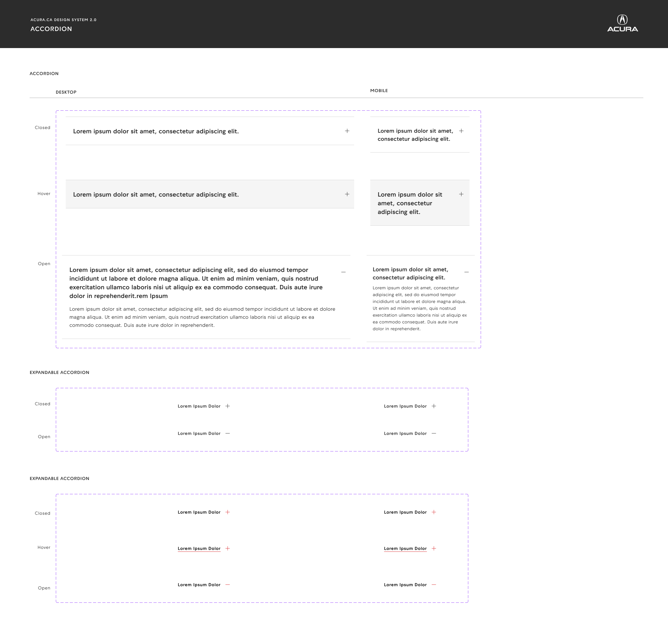Click the red minus icon in open desktop expandable row
Screen dimensions: 668x644
click(x=228, y=585)
